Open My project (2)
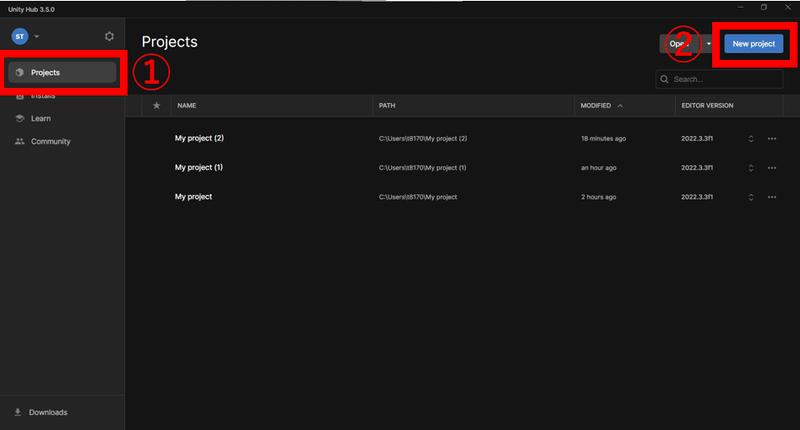 coord(199,138)
